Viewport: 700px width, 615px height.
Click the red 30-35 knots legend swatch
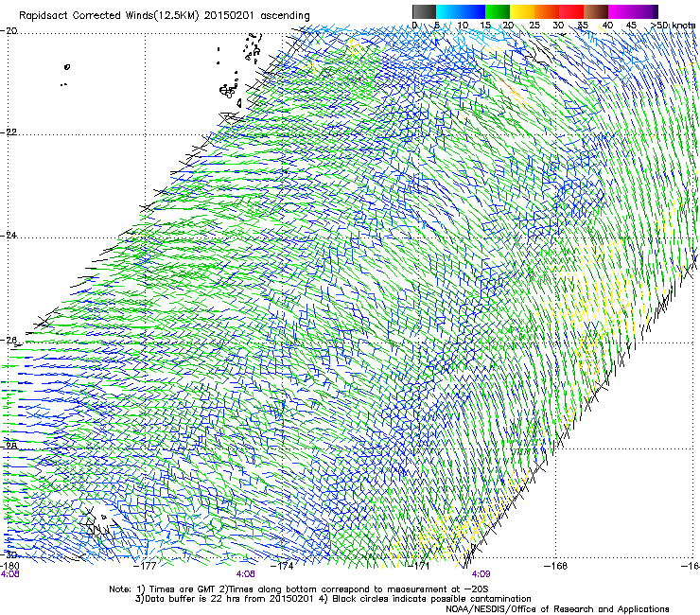tap(571, 11)
